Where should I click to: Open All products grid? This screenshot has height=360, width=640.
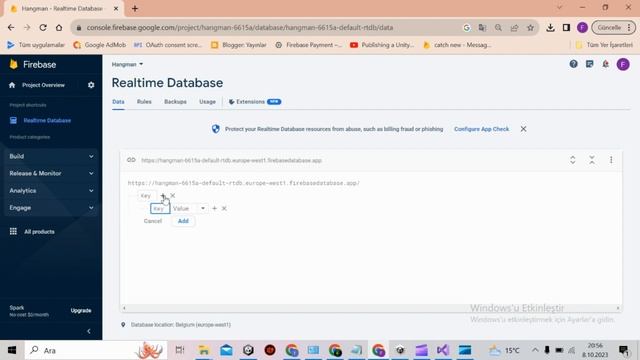pyautogui.click(x=32, y=231)
